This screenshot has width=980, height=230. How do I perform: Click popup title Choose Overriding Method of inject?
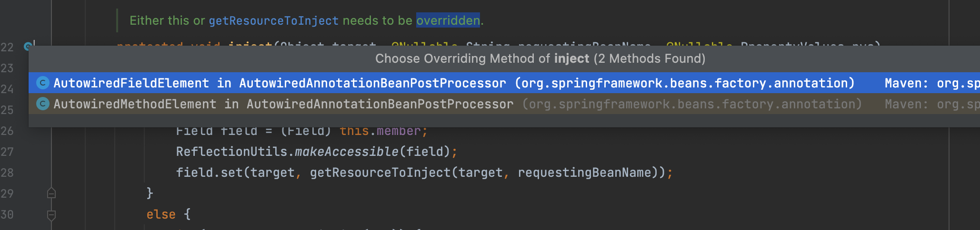tap(540, 58)
